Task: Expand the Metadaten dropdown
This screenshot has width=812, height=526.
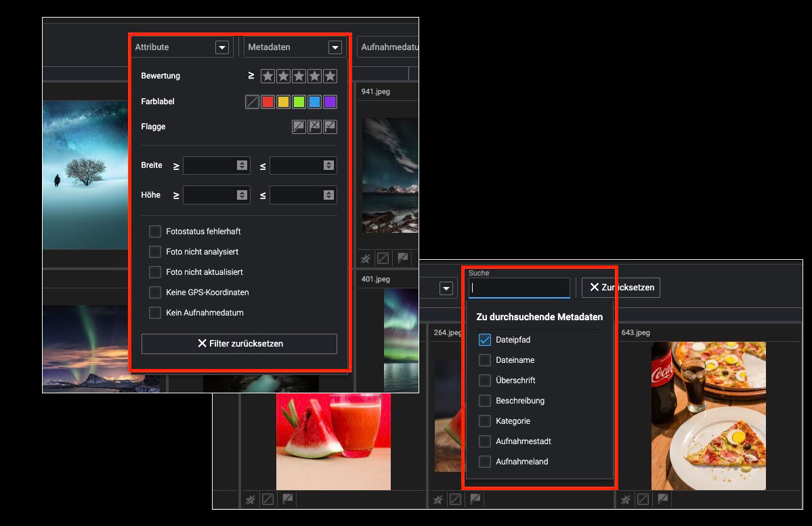Action: pos(335,47)
